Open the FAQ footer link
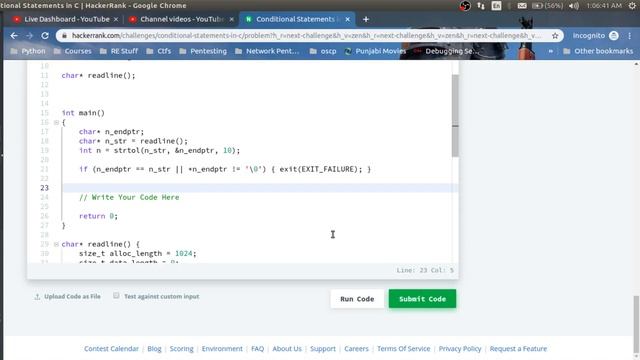The width and height of the screenshot is (640, 360). point(258,349)
